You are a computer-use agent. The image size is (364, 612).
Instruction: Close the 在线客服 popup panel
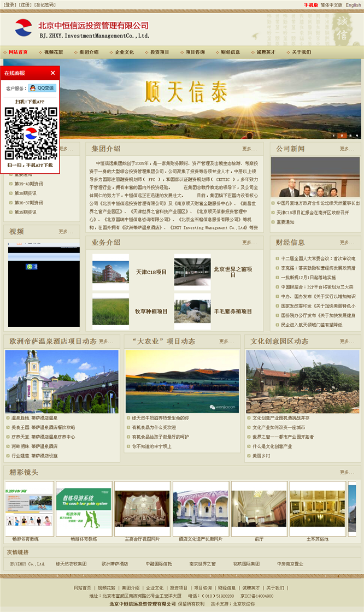pos(53,73)
